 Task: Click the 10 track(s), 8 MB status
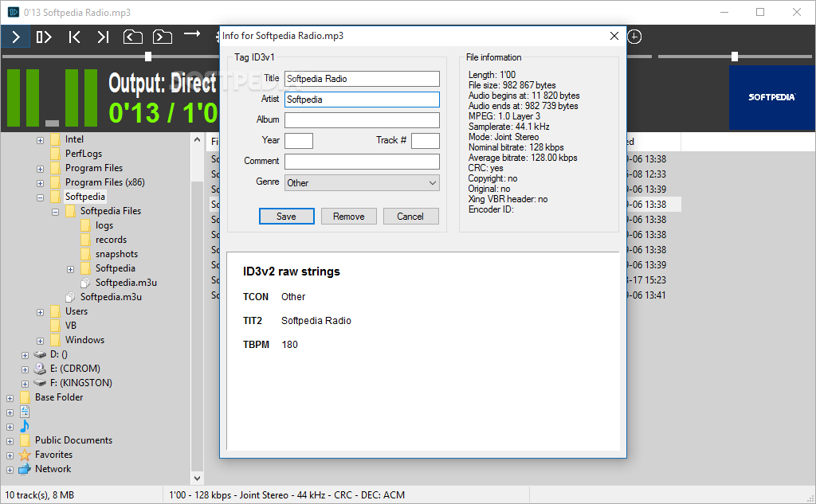[x=40, y=495]
